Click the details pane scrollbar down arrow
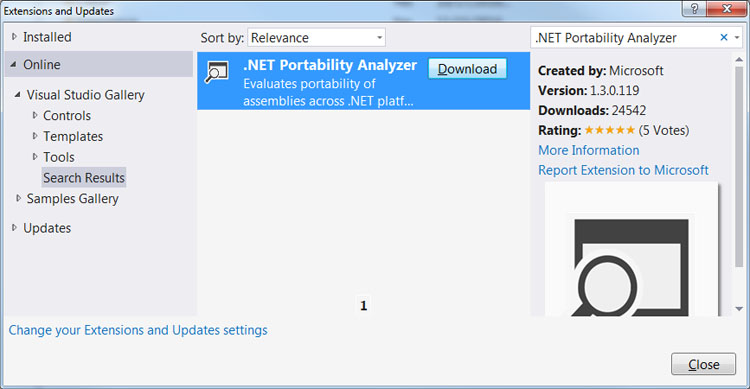750x389 pixels. coord(739,309)
